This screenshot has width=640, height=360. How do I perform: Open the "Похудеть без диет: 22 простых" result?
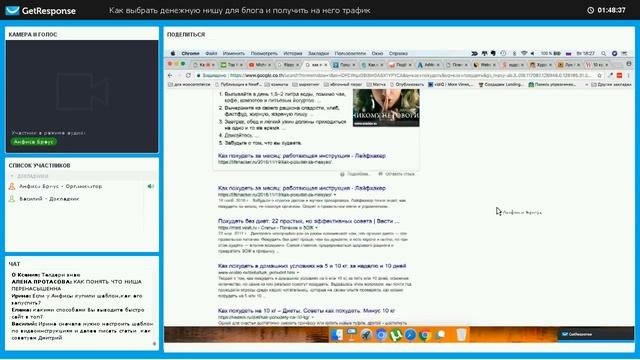pyautogui.click(x=309, y=221)
